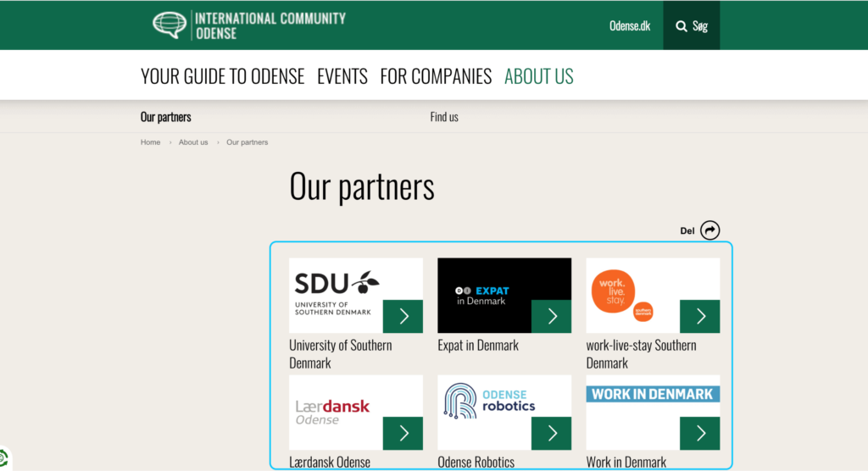The width and height of the screenshot is (868, 471).
Task: Click the Our partners breadcrumb item
Action: point(247,142)
